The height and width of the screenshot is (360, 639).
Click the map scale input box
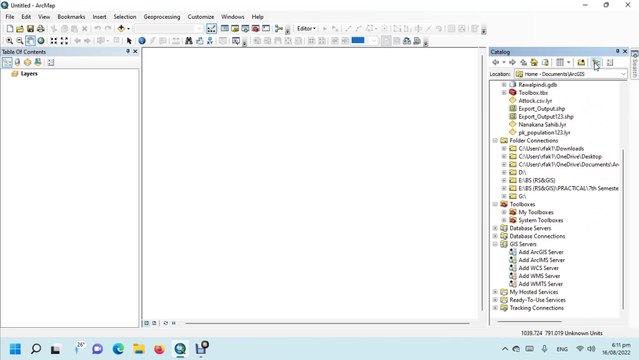point(169,29)
